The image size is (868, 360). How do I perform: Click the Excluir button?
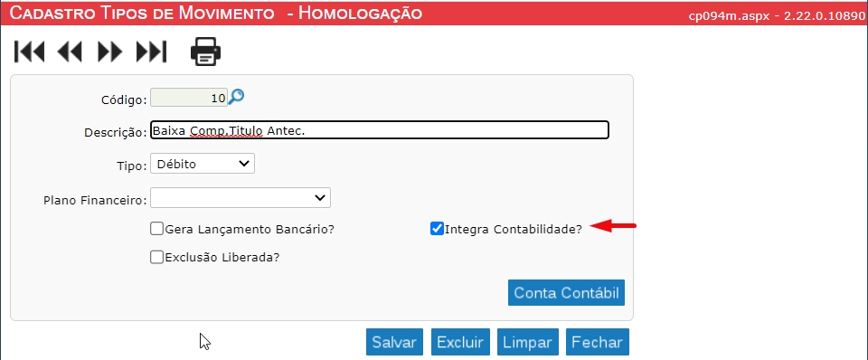click(460, 342)
